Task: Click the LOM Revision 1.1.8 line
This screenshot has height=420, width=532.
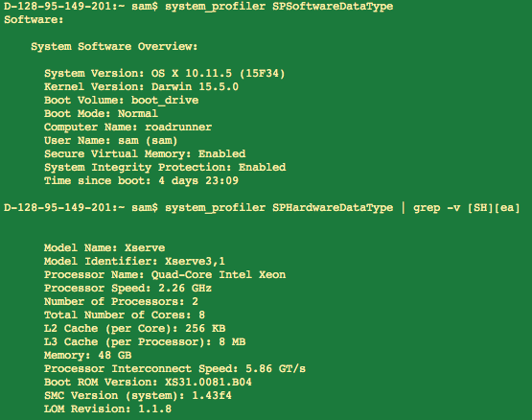Action: click(107, 409)
